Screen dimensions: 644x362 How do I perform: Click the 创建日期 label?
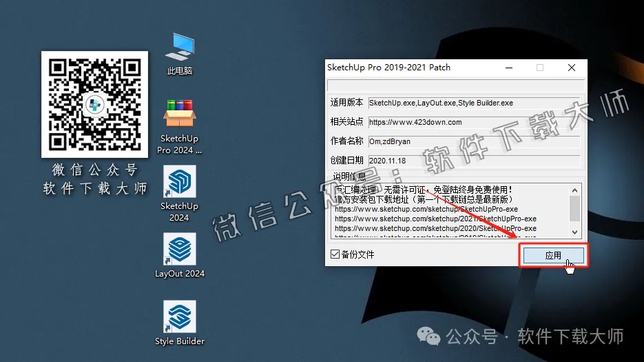coord(346,161)
